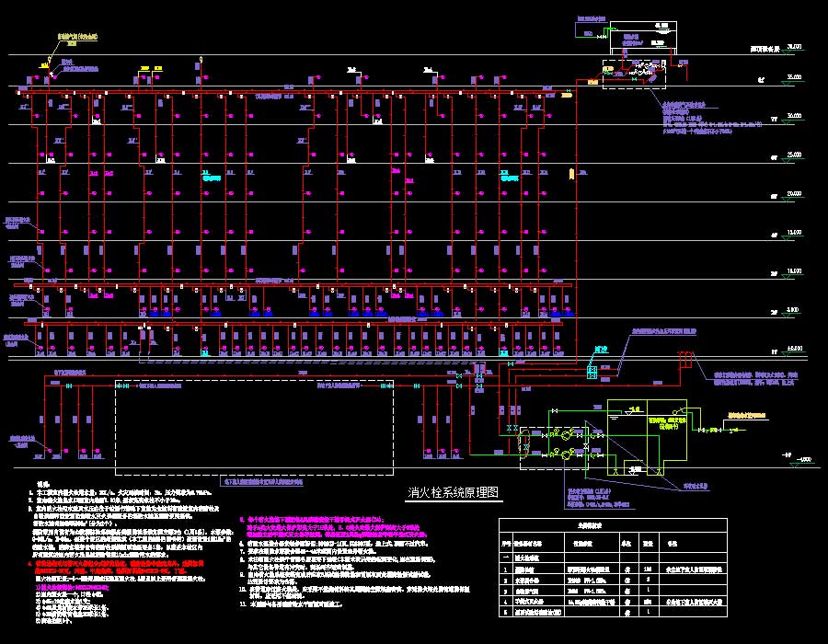Screen dimensions: 828x644
Task: Select the 20.000 elevation label
Action: click(x=794, y=194)
